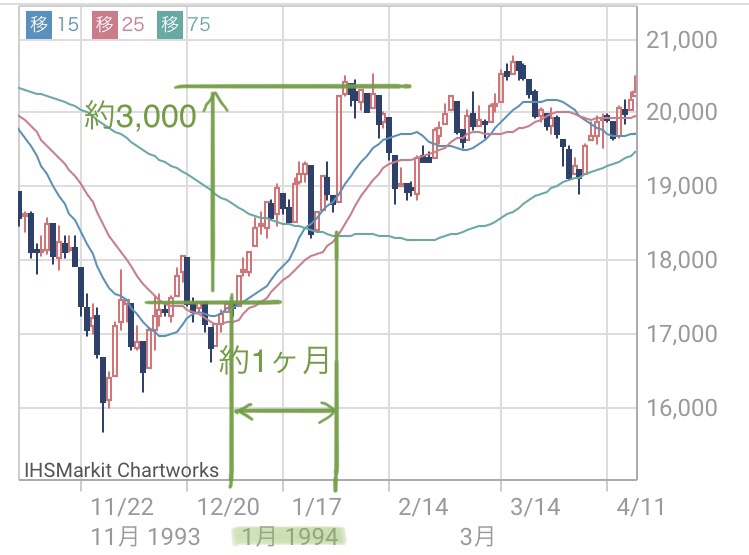Select the highlighted 1月 1994 month label
This screenshot has height=555, width=749.
(x=288, y=536)
